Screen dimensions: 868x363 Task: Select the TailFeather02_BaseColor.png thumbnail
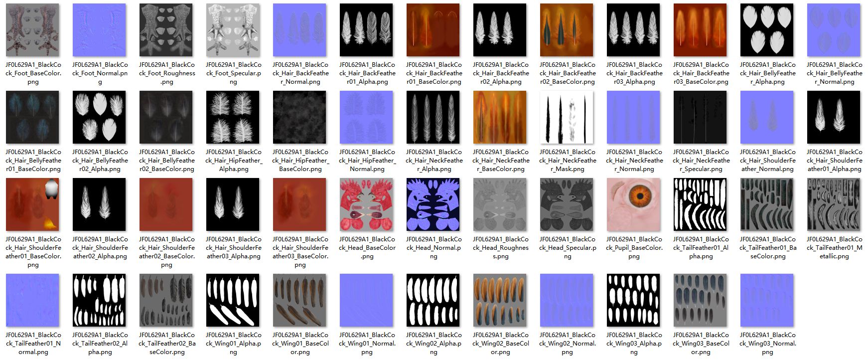166,300
